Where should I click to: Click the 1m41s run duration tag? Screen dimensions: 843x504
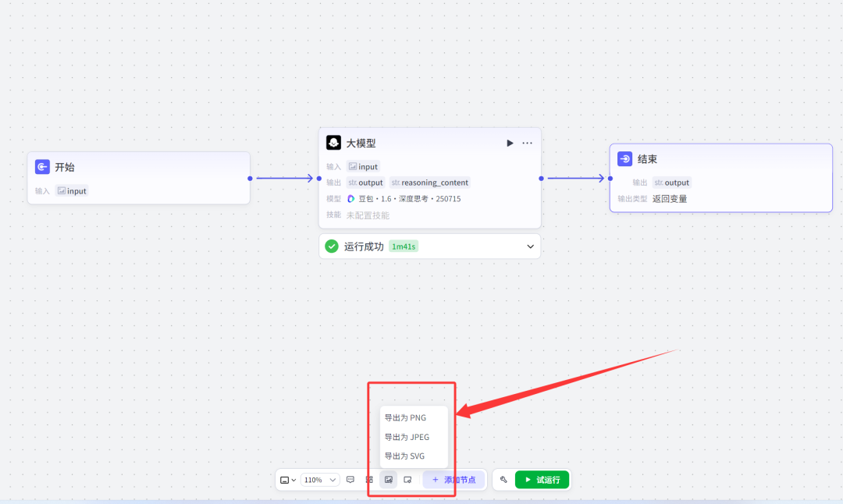tap(404, 247)
